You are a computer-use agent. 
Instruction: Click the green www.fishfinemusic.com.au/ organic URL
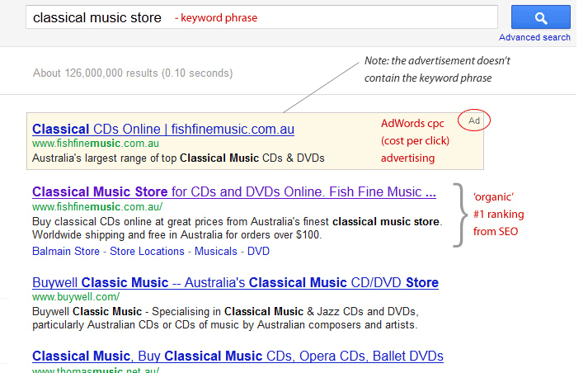click(97, 207)
